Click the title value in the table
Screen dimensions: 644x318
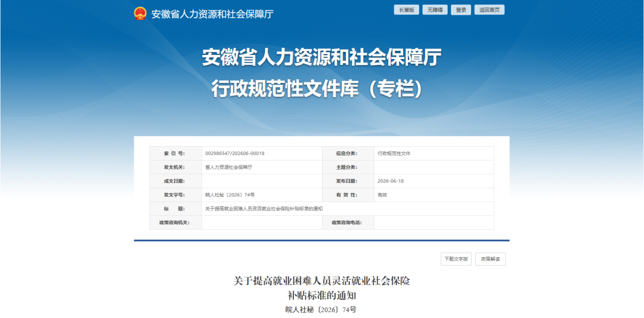tap(264, 209)
